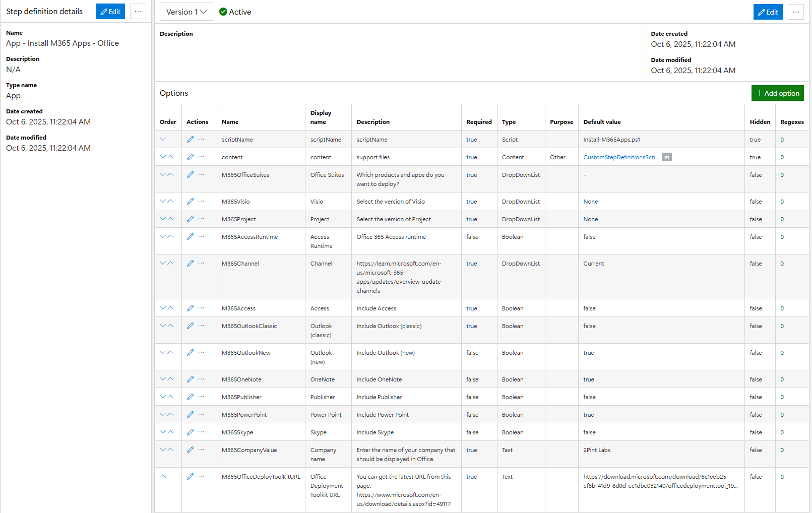
Task: Edit the M365PowerPoint option
Action: (190, 414)
